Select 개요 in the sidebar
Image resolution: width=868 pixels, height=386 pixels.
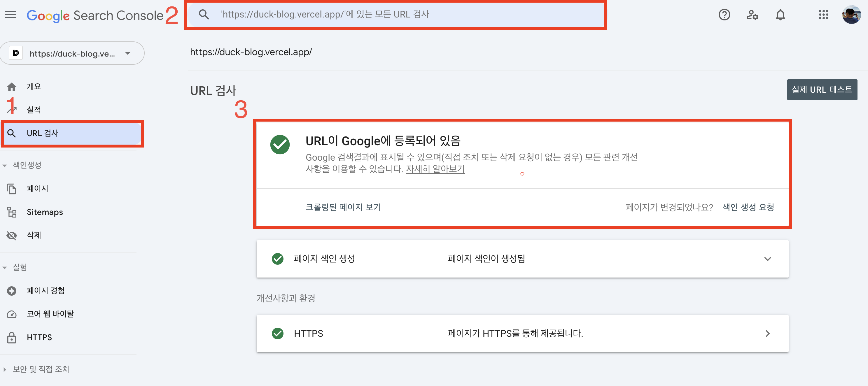coord(34,87)
